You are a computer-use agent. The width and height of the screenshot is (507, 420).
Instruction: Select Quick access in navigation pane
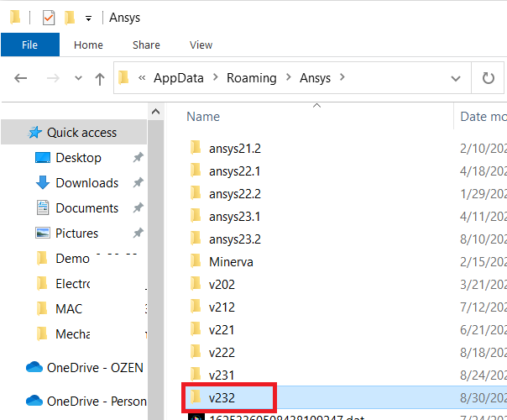click(x=81, y=133)
